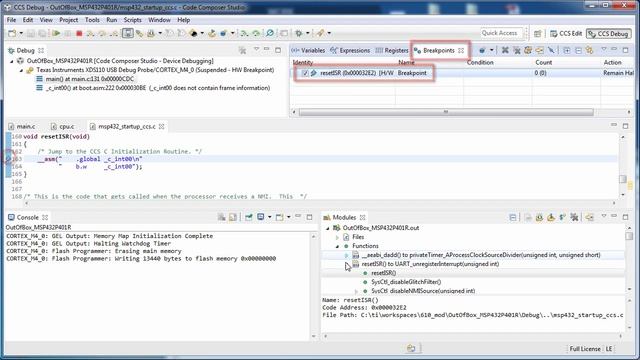Switch to the Variables tab
This screenshot has width=640, height=360.
tap(308, 50)
